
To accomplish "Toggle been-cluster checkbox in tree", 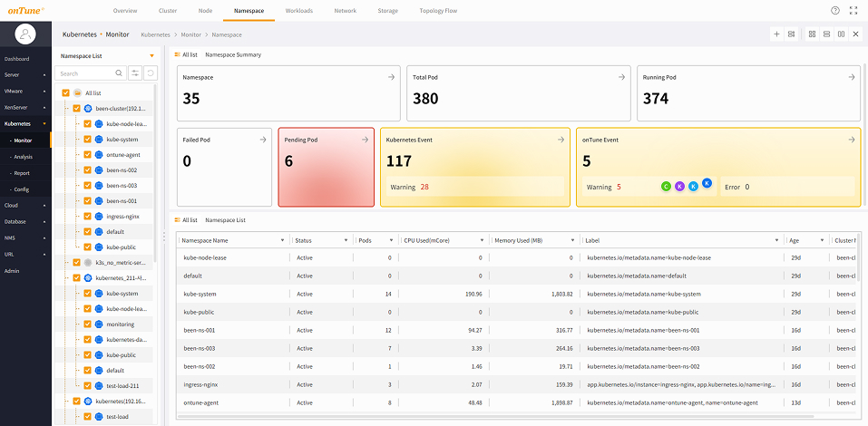I will click(76, 109).
